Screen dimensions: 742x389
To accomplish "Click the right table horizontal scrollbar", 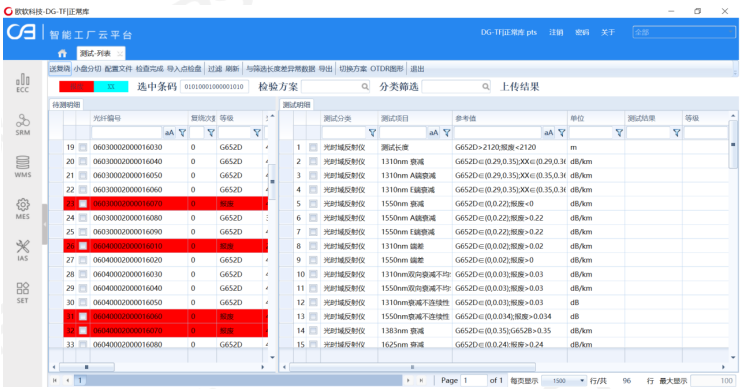I will [x=412, y=367].
